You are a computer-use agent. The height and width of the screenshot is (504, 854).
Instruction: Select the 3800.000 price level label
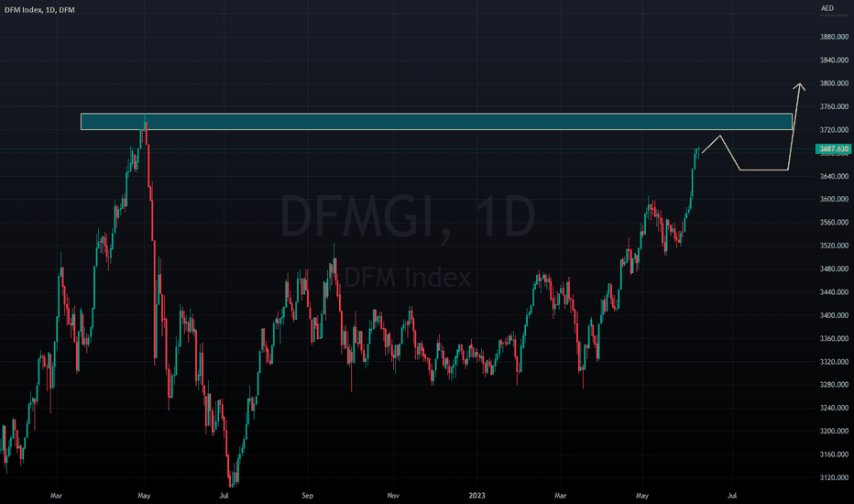(x=834, y=83)
